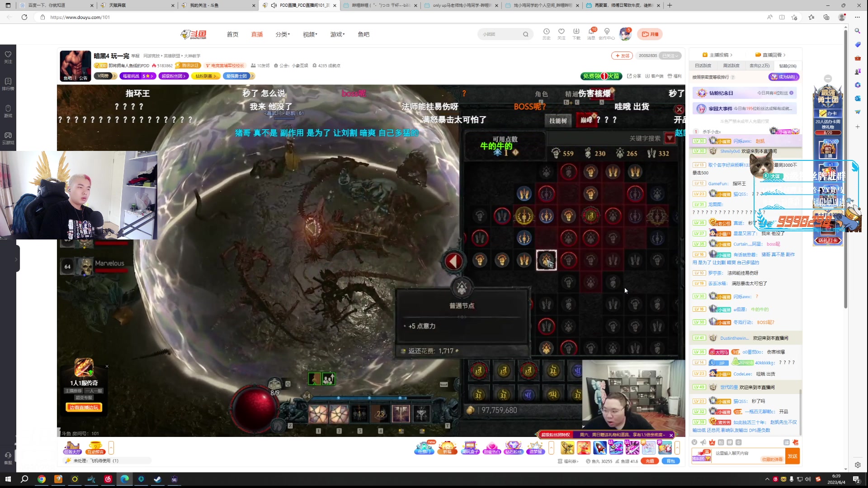This screenshot has width=868, height=488.
Task: Switch to 日活跃度 tab
Action: [x=703, y=66]
